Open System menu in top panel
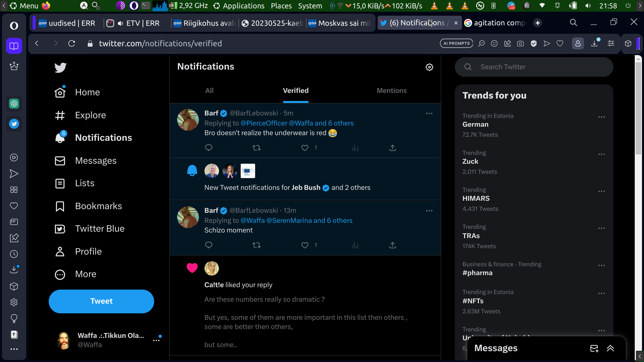Screen dimensions: 644x362 pos(310,6)
